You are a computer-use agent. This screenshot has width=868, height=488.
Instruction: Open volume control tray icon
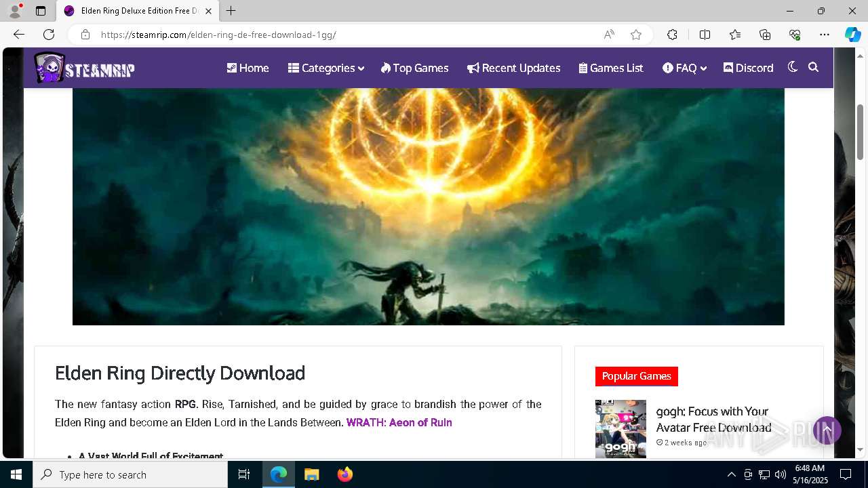[781, 474]
